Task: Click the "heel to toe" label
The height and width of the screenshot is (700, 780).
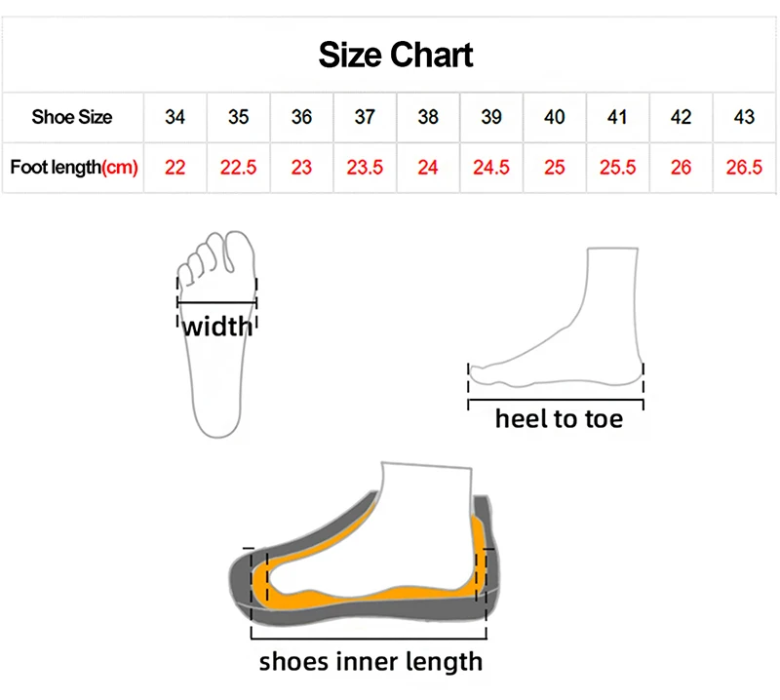Action: tap(559, 419)
